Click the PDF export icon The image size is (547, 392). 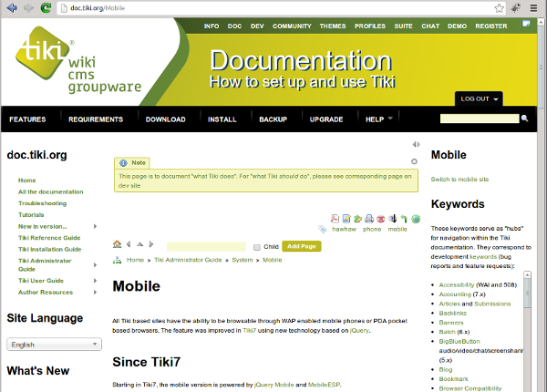coord(335,219)
